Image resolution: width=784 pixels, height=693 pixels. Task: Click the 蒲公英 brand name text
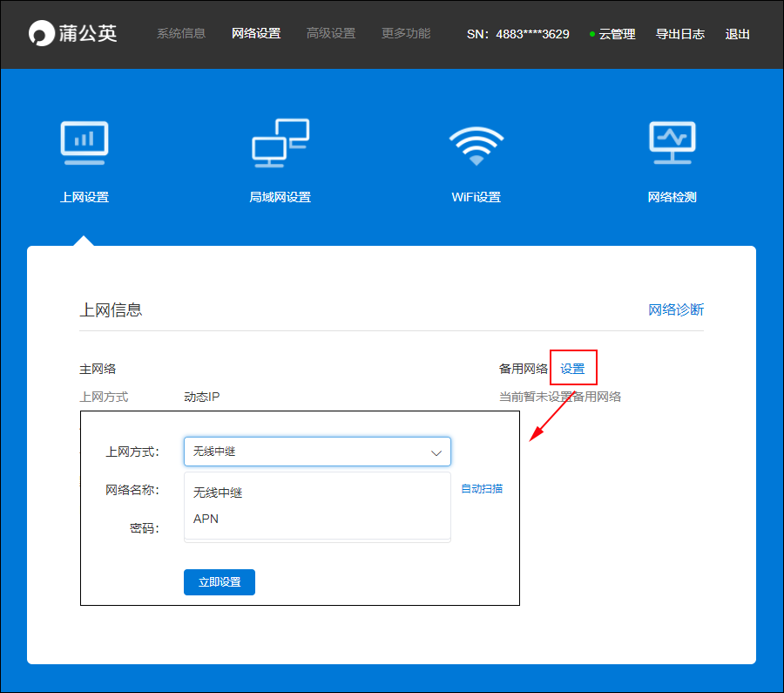88,33
